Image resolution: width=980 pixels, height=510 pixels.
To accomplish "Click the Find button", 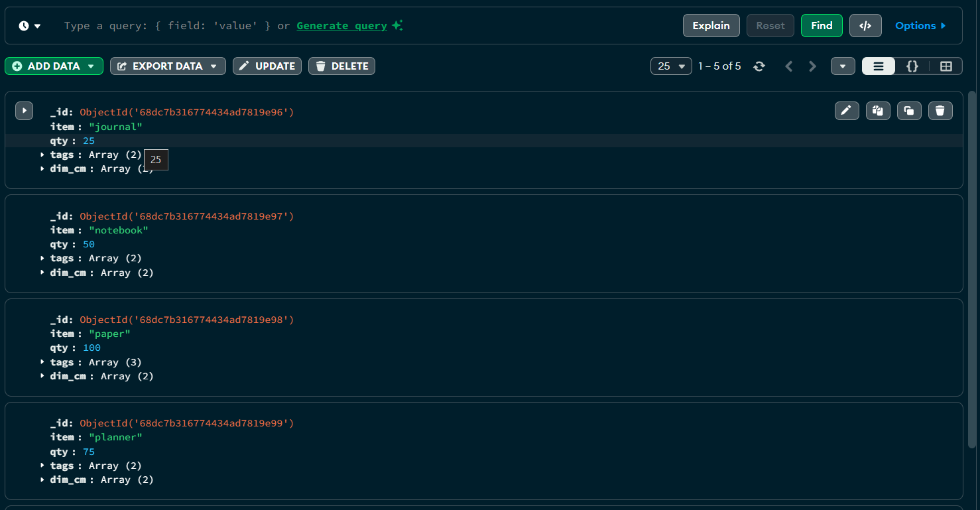I will coord(822,26).
